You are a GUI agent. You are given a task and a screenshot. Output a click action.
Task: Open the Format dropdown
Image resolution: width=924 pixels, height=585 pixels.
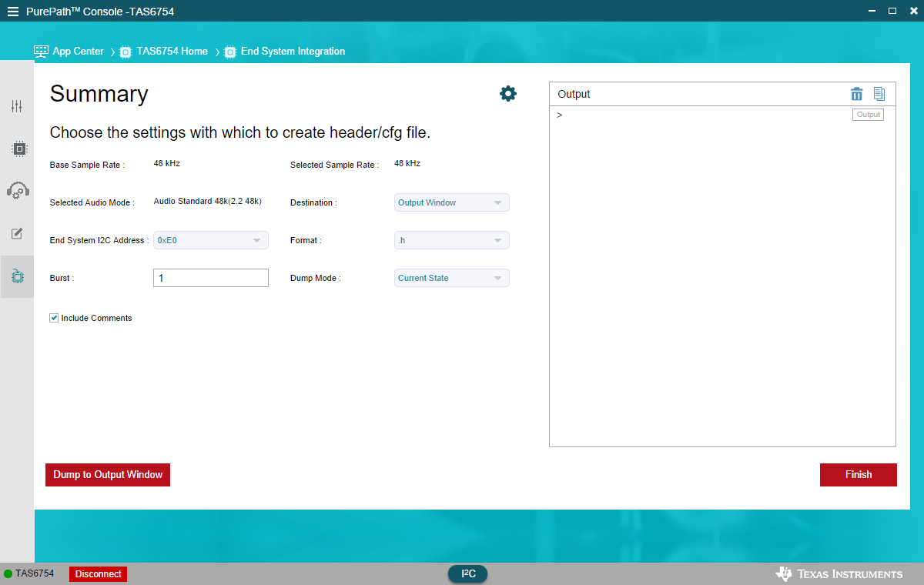452,240
